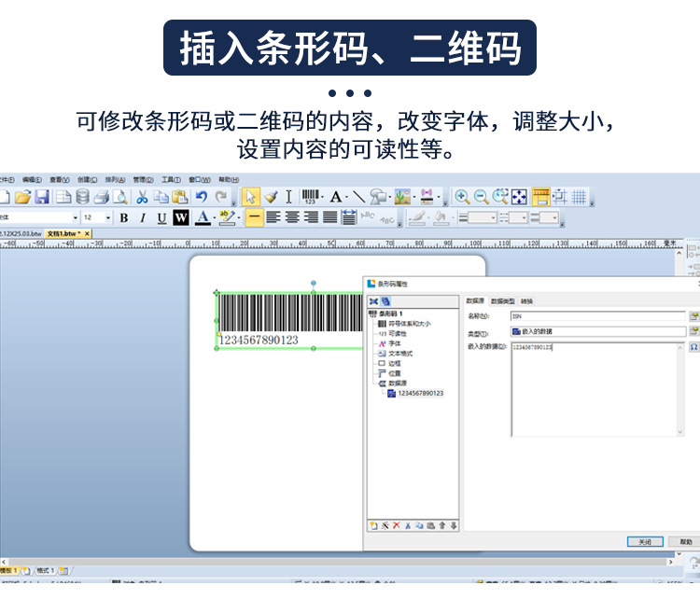
Task: Select the line drawing tool
Action: tap(358, 197)
